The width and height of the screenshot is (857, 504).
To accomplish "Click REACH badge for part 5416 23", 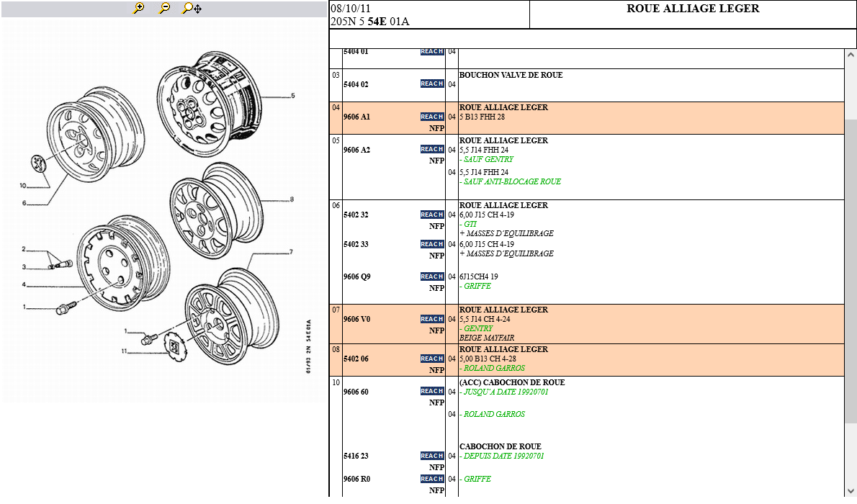I will (432, 456).
